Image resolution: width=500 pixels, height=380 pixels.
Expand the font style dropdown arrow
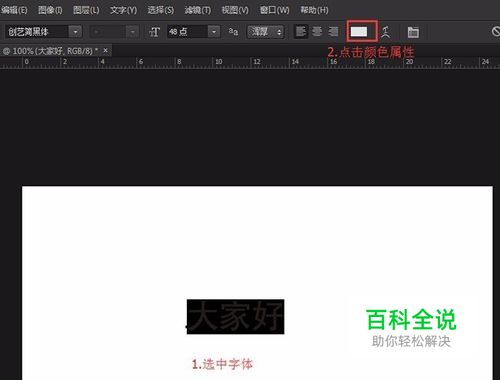tap(132, 32)
